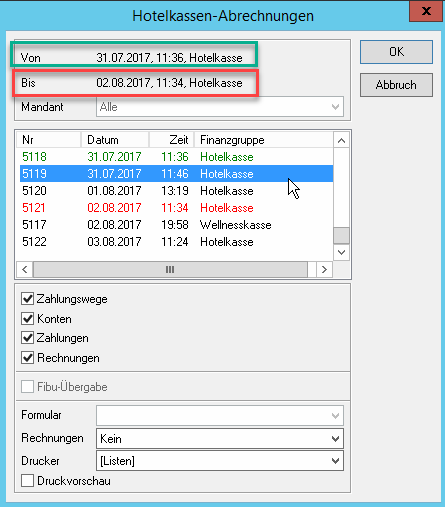Image resolution: width=445 pixels, height=507 pixels.
Task: Click the Bis value 02.08.2017, 11:34, Hotelkasse
Action: pyautogui.click(x=169, y=83)
